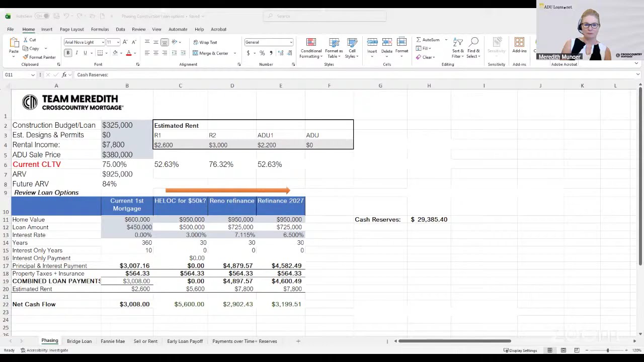Open the General number format dropdown
The height and width of the screenshot is (362, 644).
click(x=269, y=42)
